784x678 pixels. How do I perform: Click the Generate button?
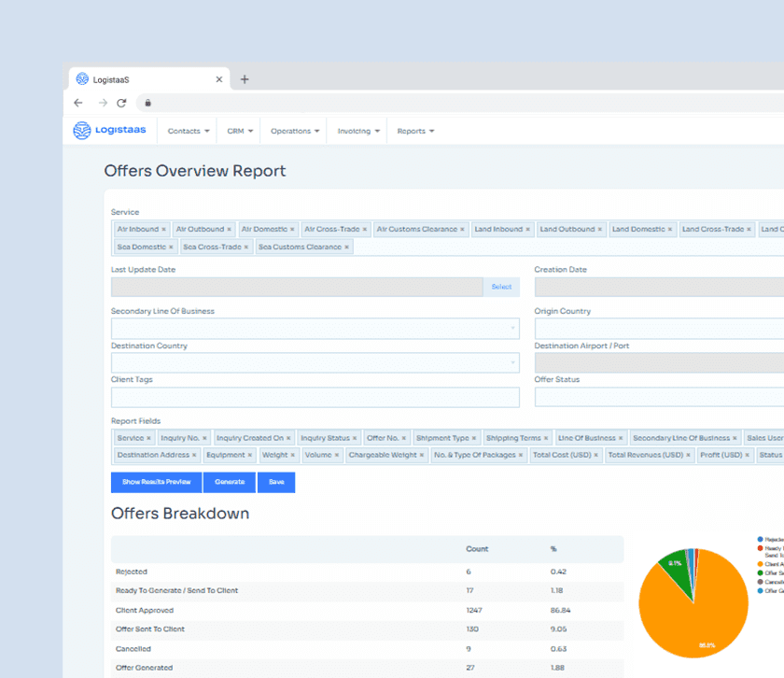229,482
